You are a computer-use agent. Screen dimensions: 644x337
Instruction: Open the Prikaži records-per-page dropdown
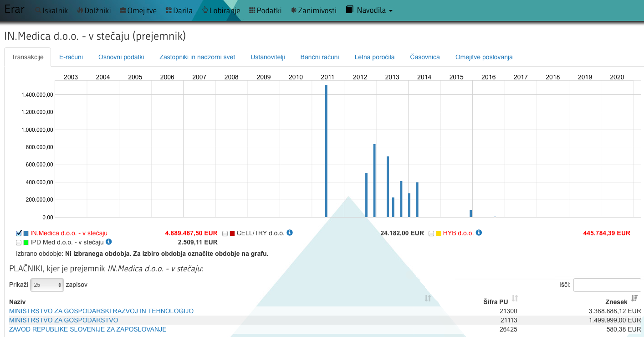click(x=47, y=285)
